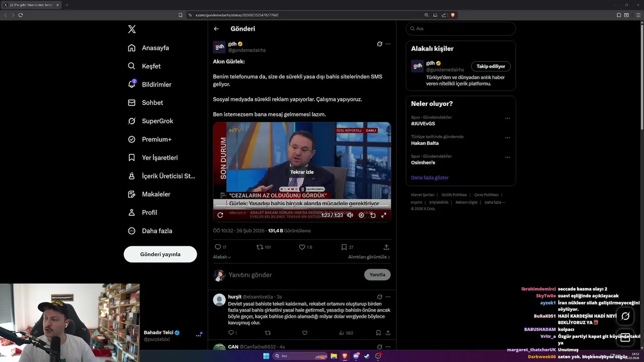Mute the video with the speaker icon
This screenshot has width=644, height=362.
coord(350,215)
